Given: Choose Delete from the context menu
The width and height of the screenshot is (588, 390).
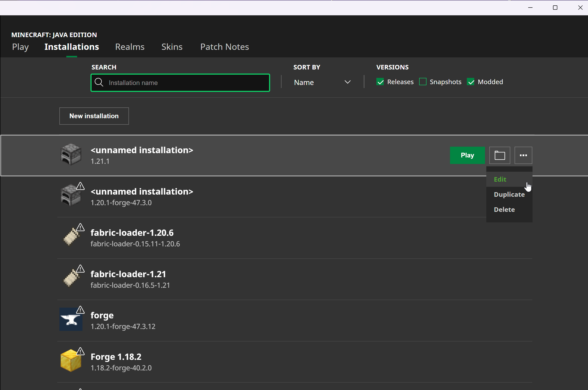Looking at the screenshot, I should 509,209.
